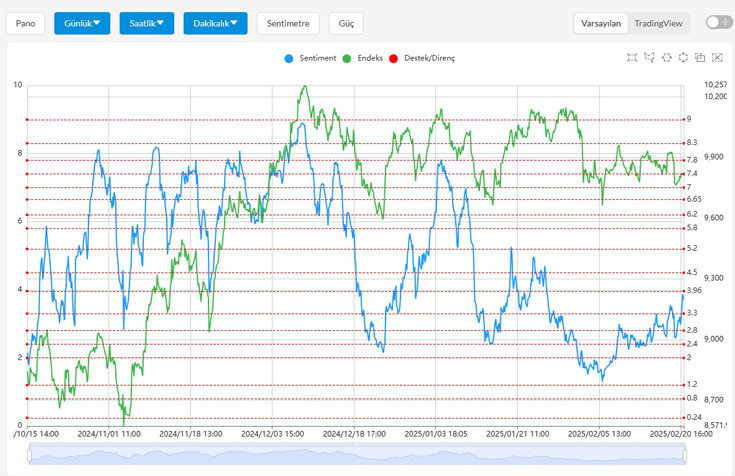Toggle the red Destek/Direnç legend item
The height and width of the screenshot is (476, 735).
(422, 58)
